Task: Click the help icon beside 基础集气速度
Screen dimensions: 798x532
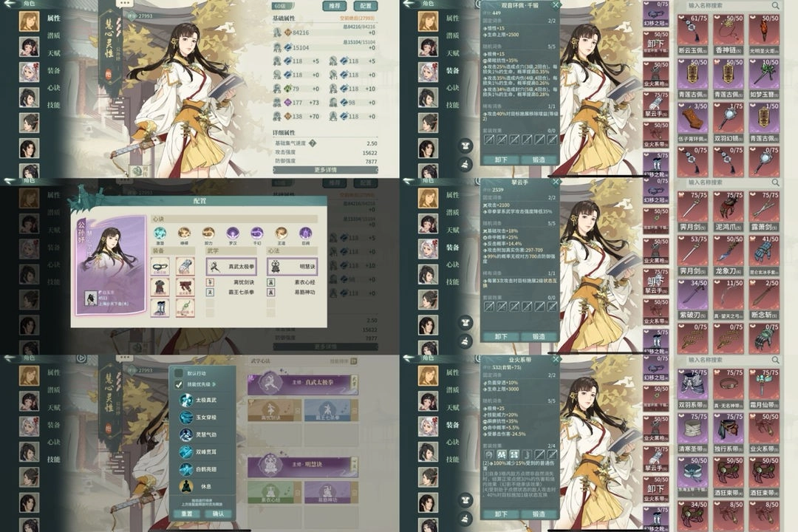Action: point(313,143)
